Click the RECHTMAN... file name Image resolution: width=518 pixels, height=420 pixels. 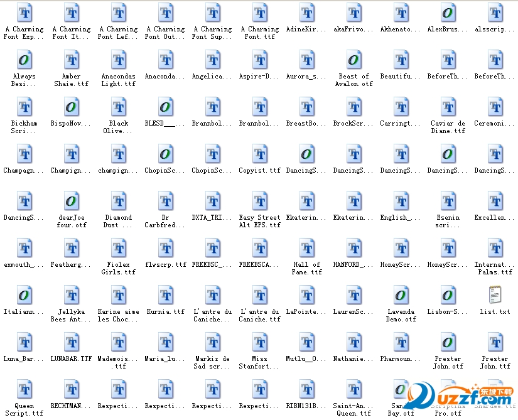(x=71, y=406)
